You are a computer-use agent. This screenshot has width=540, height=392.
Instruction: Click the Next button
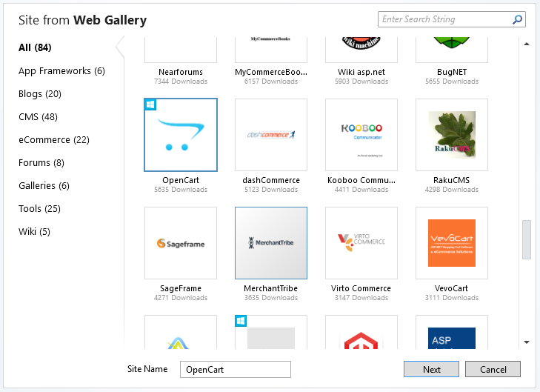point(432,369)
